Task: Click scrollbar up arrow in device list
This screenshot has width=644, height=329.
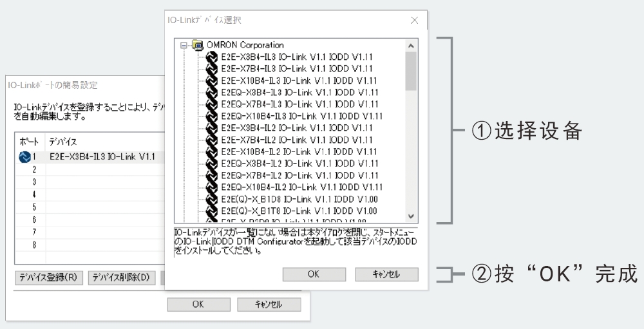Action: point(411,45)
